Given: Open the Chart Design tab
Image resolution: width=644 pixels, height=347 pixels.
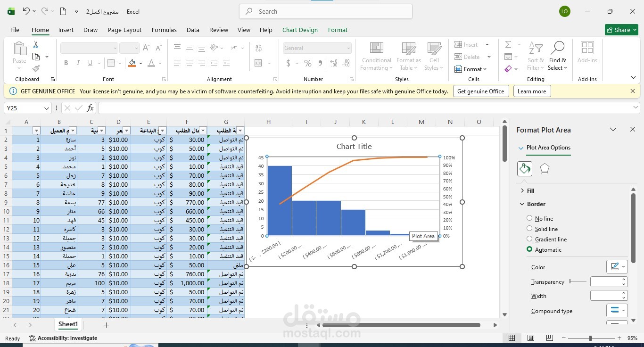Looking at the screenshot, I should pos(300,30).
